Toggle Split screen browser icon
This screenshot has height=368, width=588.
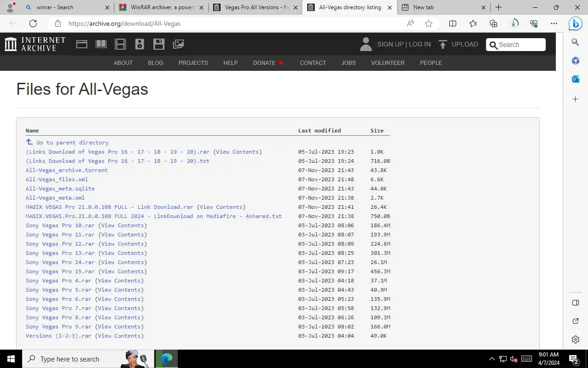coord(452,23)
